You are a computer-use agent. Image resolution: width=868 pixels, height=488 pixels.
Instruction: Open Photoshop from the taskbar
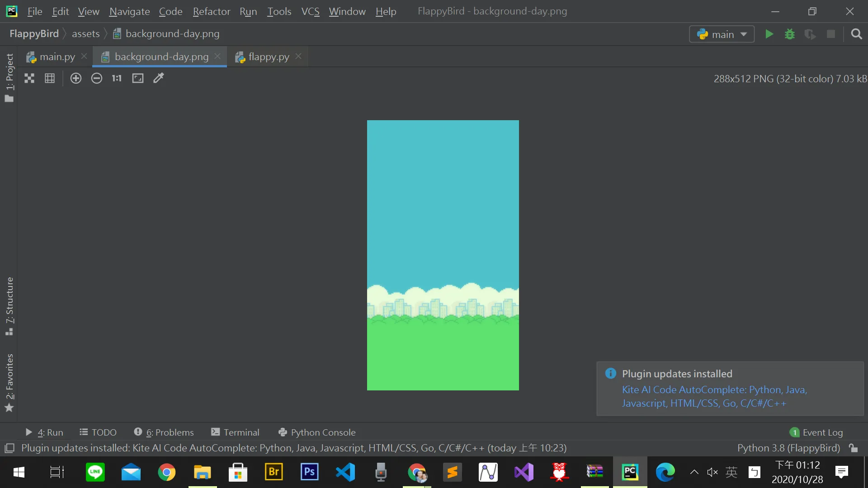(309, 473)
